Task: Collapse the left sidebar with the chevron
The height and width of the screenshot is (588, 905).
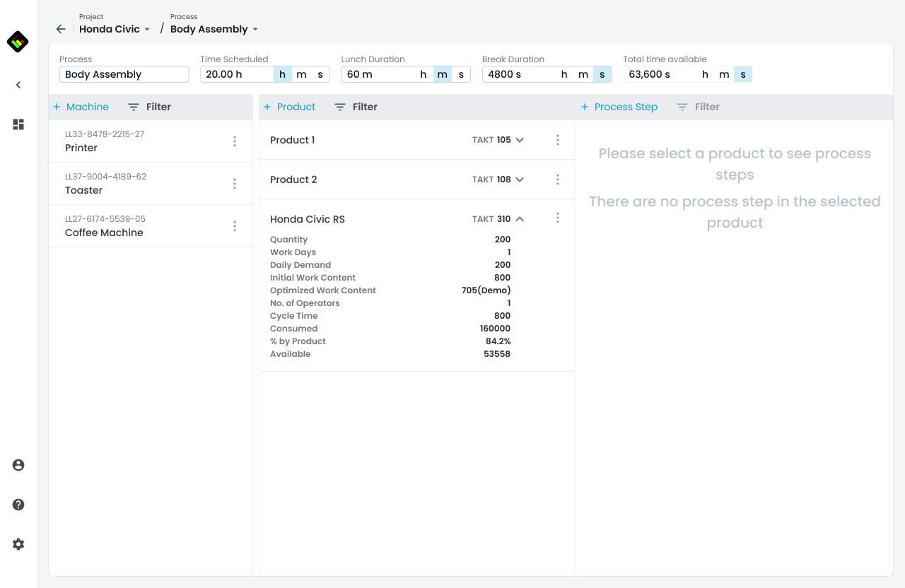Action: (18, 85)
